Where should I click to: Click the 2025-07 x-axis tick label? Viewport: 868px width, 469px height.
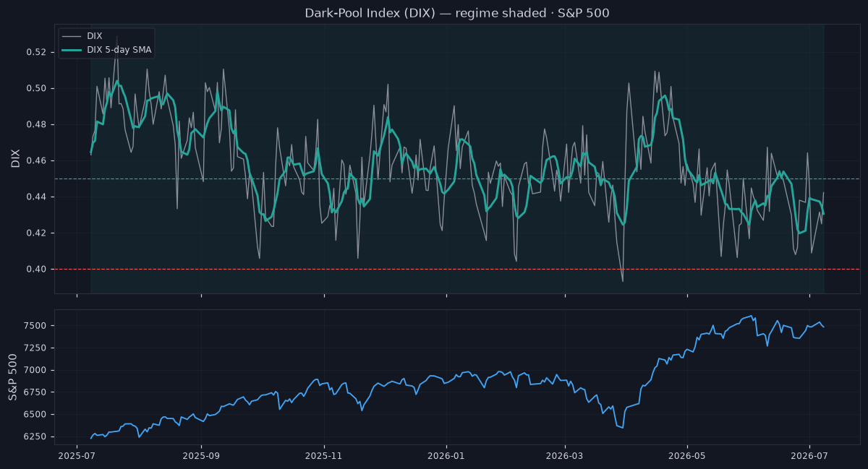point(77,457)
